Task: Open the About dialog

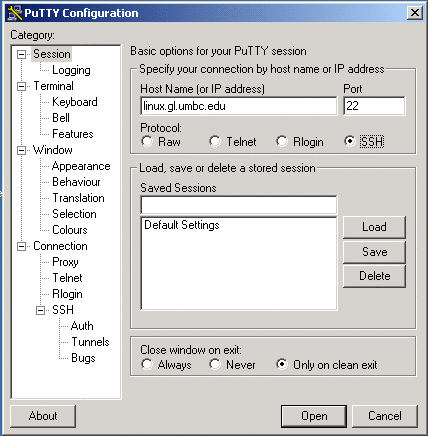Action: click(x=43, y=416)
